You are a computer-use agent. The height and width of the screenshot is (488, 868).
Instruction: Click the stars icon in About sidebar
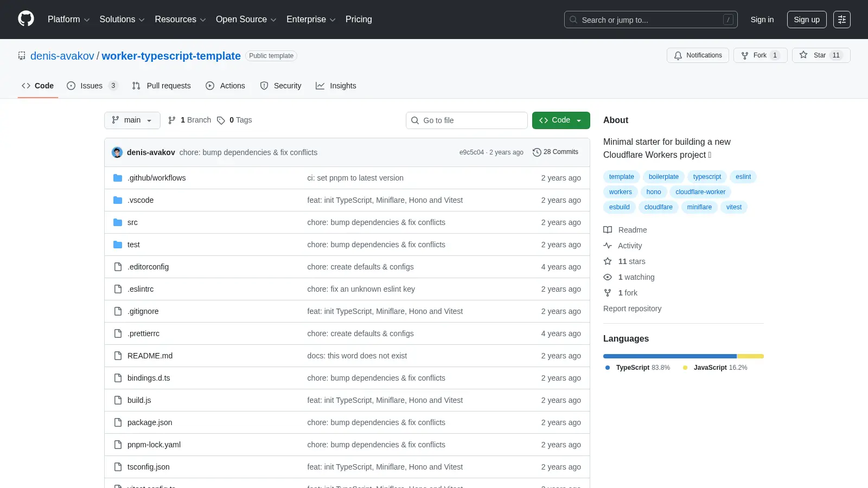pyautogui.click(x=608, y=261)
